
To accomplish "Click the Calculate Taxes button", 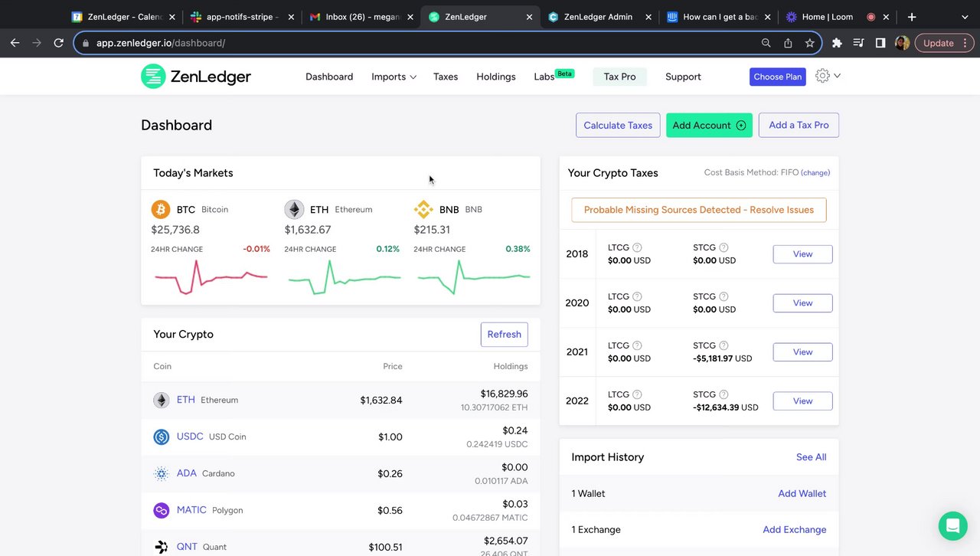I will coord(618,126).
